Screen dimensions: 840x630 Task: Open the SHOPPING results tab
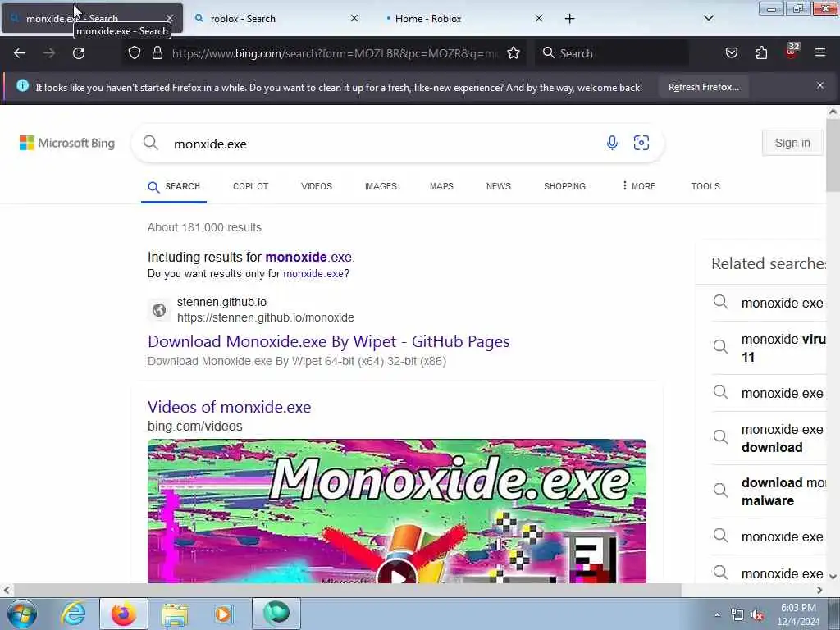click(564, 186)
